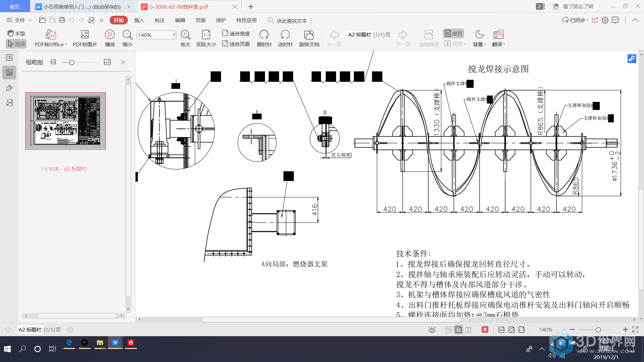644x362 pixels.
Task: Open the 特色应用 ribbon tab
Action: click(247, 20)
